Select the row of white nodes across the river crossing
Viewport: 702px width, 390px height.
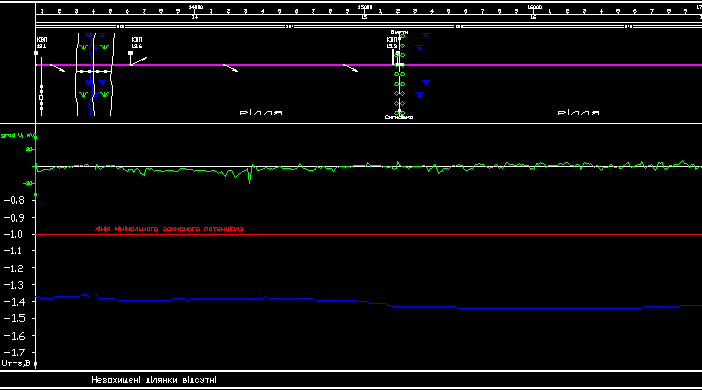point(93,72)
